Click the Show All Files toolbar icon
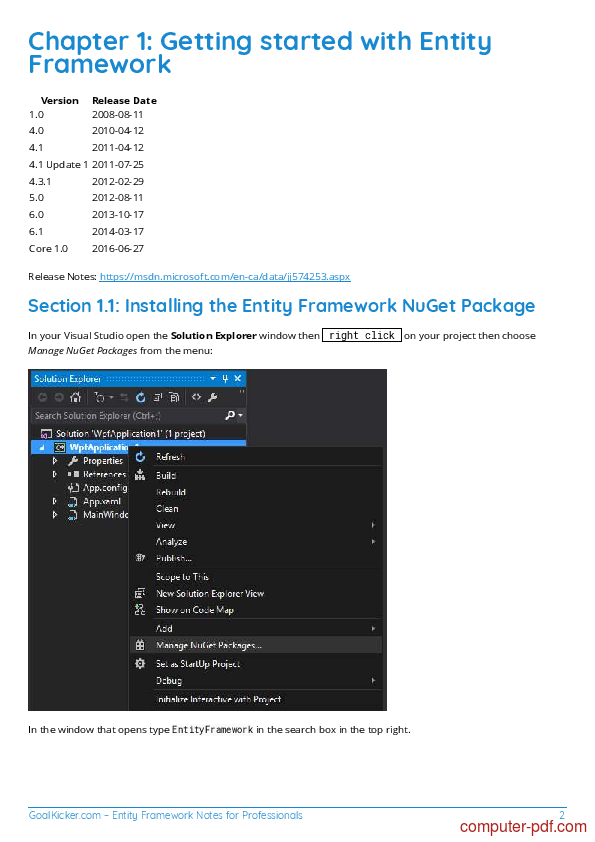Screen dimensions: 595x842 click(174, 397)
